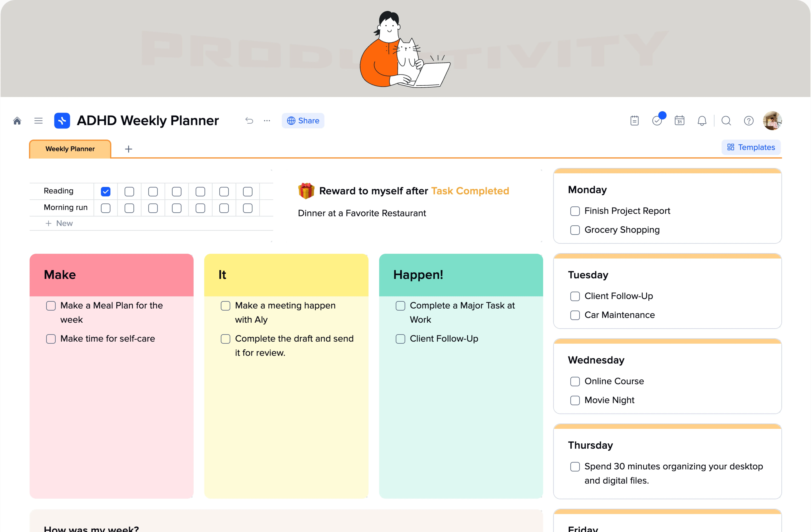Open the calendar 31 icon

tap(679, 121)
